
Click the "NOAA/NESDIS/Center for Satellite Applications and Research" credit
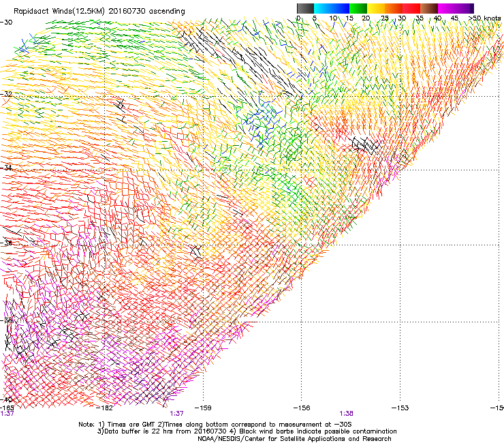294,439
